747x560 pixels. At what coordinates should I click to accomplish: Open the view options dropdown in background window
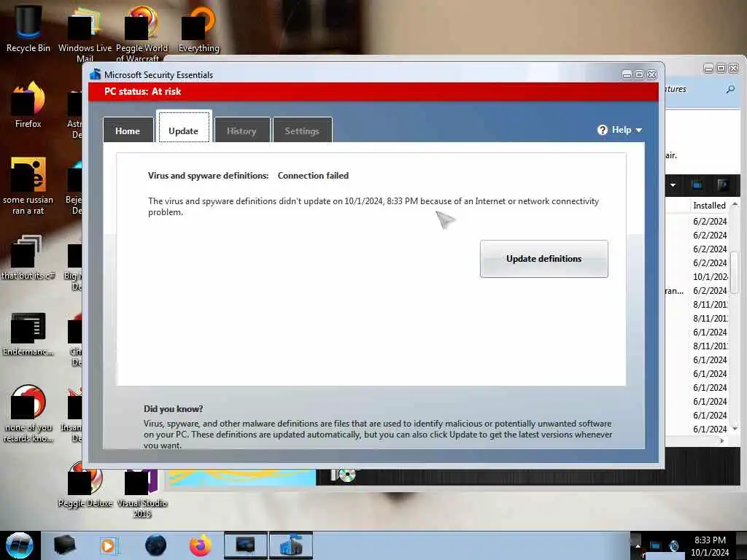[x=673, y=184]
